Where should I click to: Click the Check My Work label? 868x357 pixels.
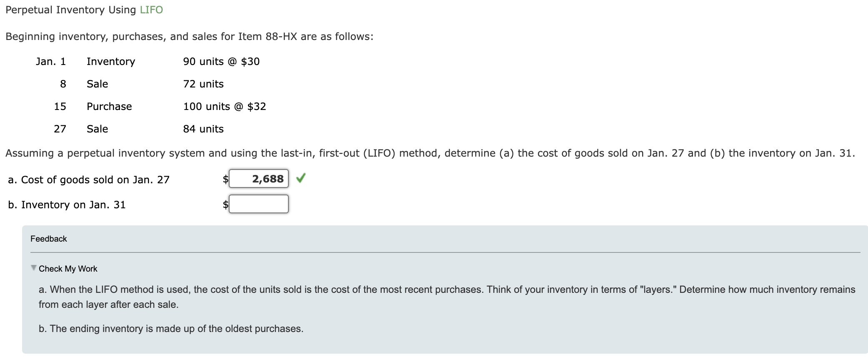(x=68, y=269)
